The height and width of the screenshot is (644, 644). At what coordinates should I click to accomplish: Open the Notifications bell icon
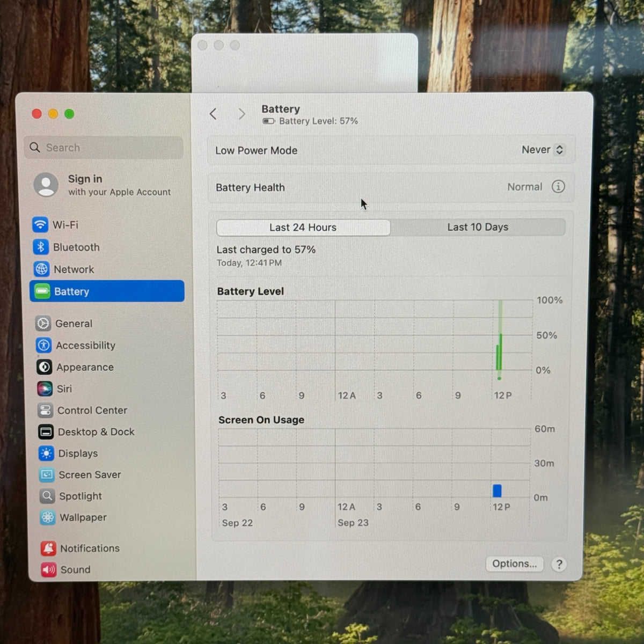48,548
